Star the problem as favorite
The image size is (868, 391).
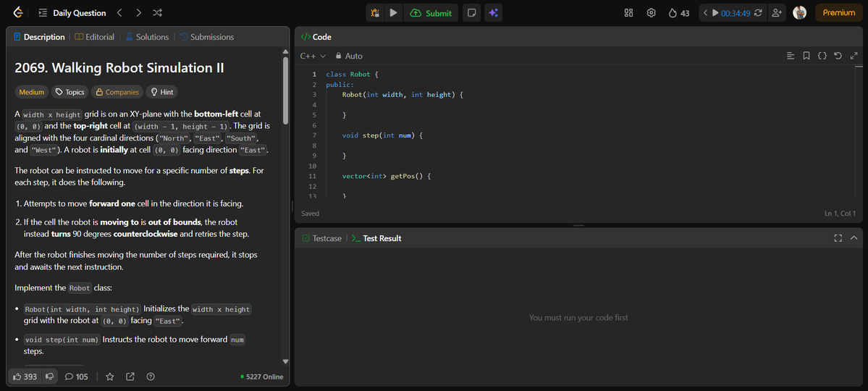[x=109, y=377]
